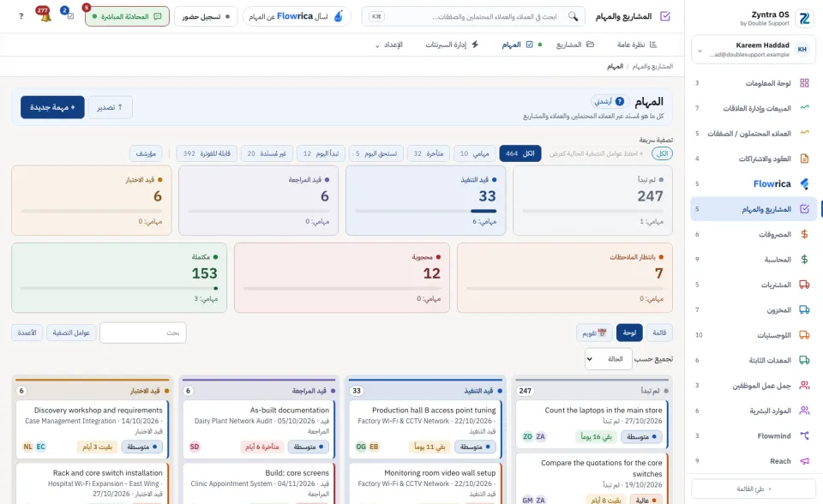The height and width of the screenshot is (504, 823).
Task: Click the مكتملة 153 progress bar
Action: 119,288
